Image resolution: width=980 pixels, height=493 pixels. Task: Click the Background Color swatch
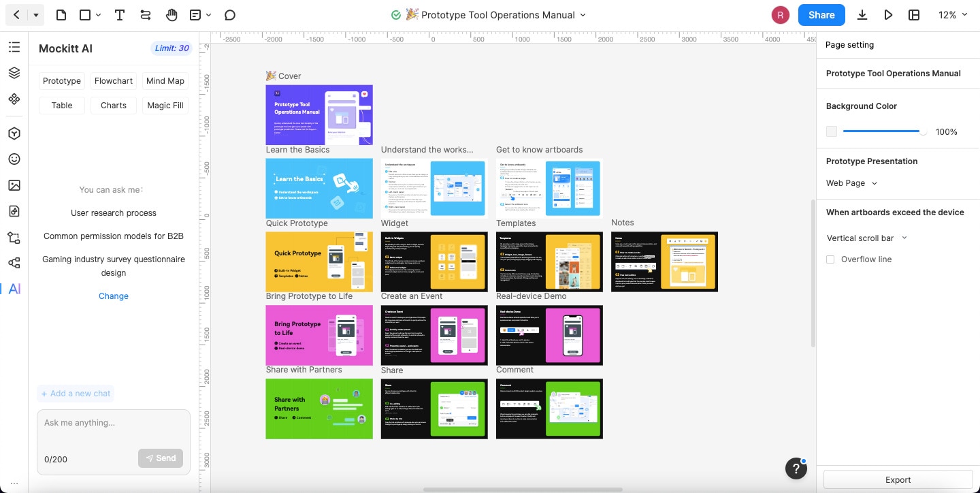click(x=832, y=132)
